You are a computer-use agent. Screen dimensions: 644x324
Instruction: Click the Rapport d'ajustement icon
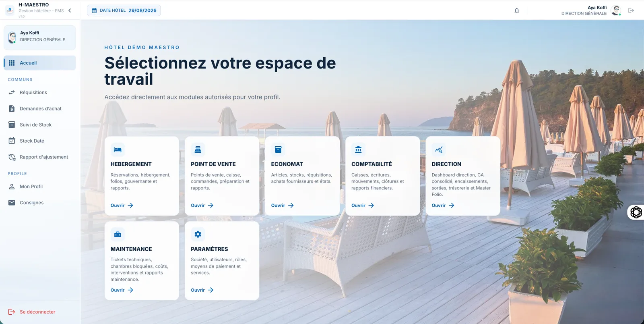click(12, 157)
